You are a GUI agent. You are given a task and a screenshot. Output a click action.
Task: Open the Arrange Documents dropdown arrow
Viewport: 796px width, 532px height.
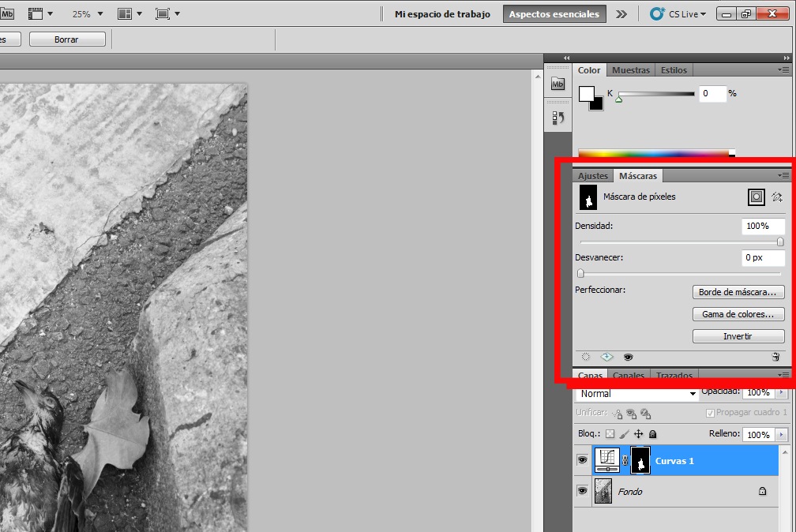(139, 13)
